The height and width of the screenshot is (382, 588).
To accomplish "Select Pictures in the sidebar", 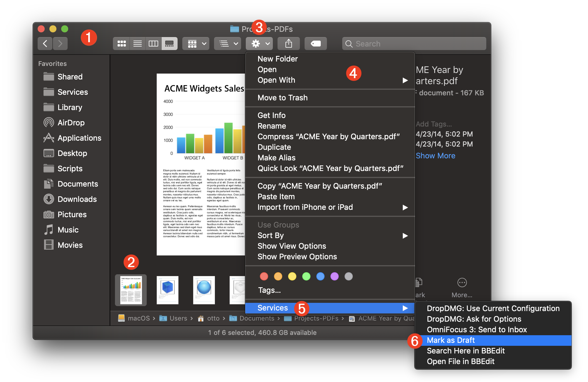I will point(72,215).
